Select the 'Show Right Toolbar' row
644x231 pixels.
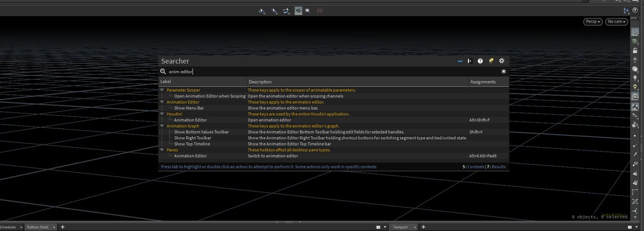(333, 138)
